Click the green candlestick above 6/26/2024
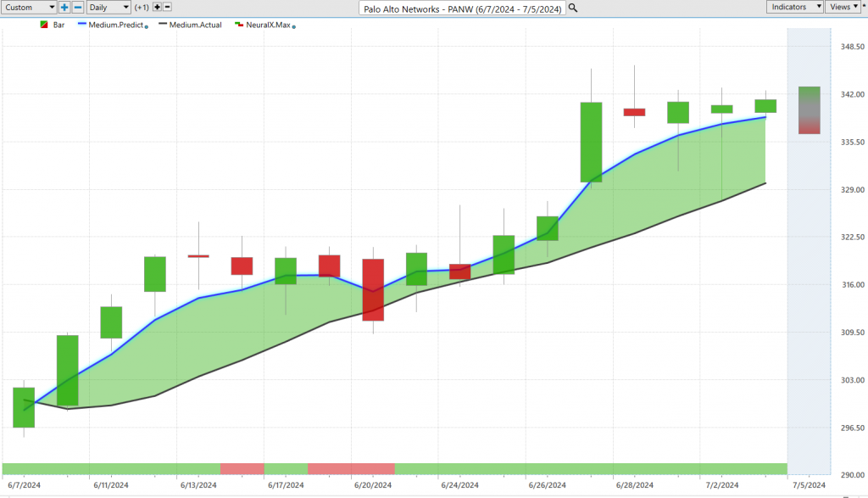Viewport: 868px width, 498px height. pyautogui.click(x=548, y=228)
